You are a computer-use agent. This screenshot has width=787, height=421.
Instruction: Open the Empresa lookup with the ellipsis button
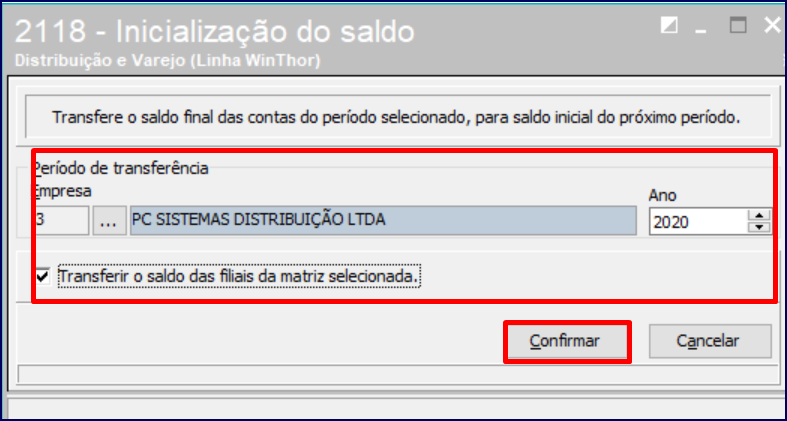(109, 220)
